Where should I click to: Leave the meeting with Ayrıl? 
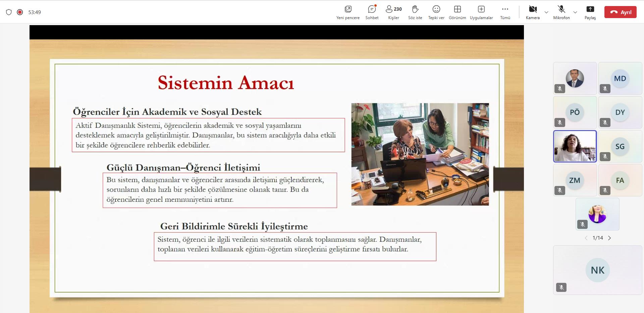point(620,12)
